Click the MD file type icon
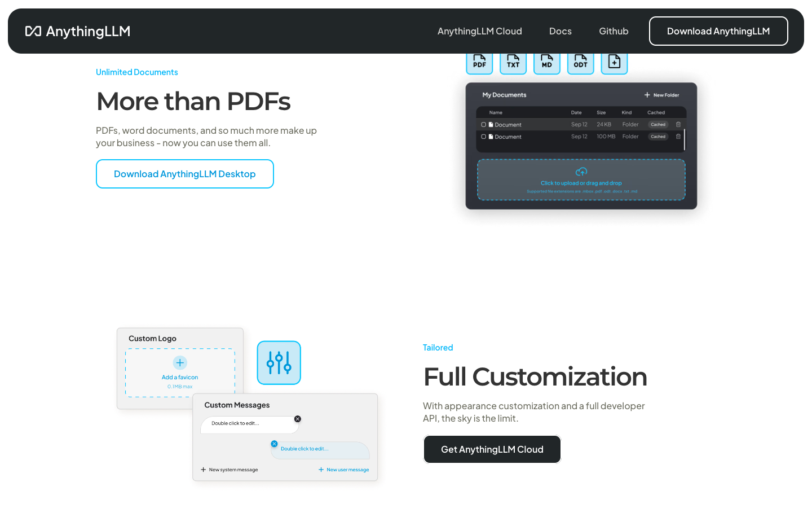This screenshot has width=812, height=508. [547, 63]
